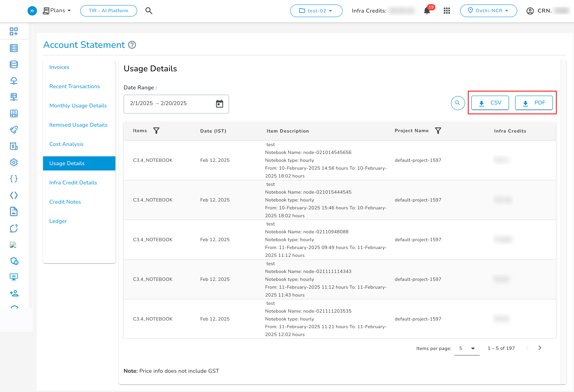Open the notifications bell
Image resolution: width=574 pixels, height=392 pixels.
(x=427, y=11)
